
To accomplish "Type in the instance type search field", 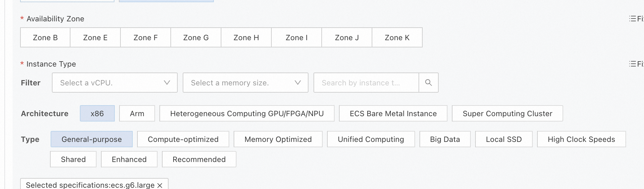I will coord(366,83).
